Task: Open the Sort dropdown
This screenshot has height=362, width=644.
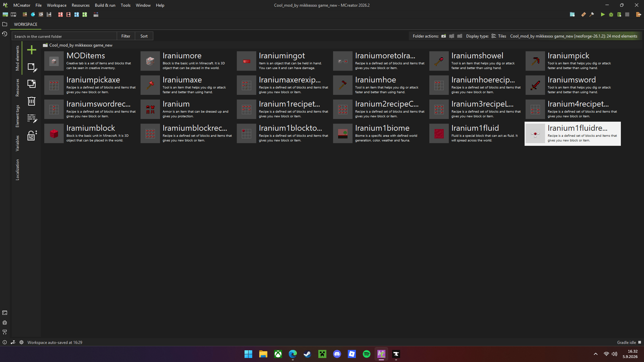Action: coord(144,36)
